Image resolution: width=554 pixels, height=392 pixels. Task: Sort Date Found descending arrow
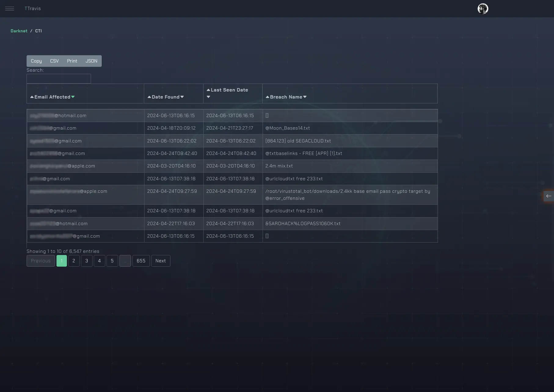pos(182,97)
